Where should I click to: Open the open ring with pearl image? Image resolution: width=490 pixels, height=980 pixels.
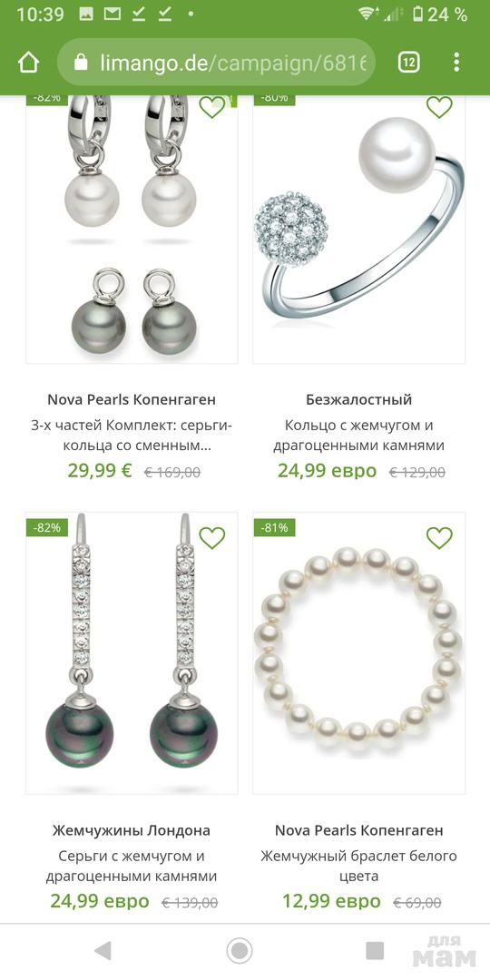point(358,229)
